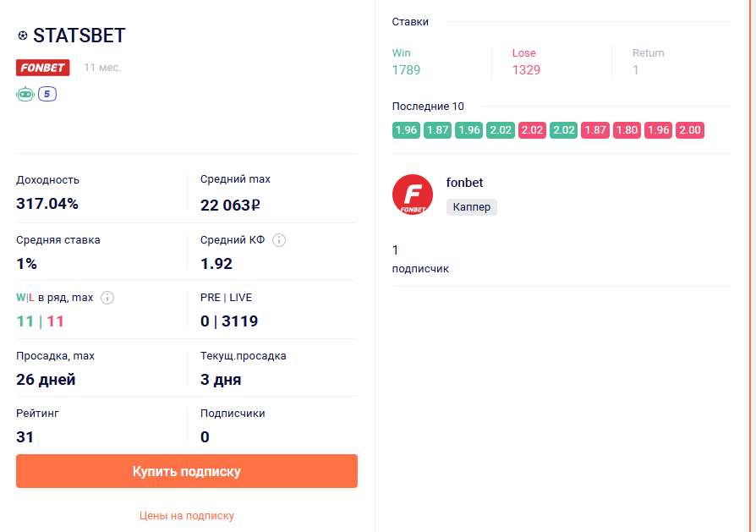Click the Return label
Screen dimensions: 756x532
(x=648, y=53)
